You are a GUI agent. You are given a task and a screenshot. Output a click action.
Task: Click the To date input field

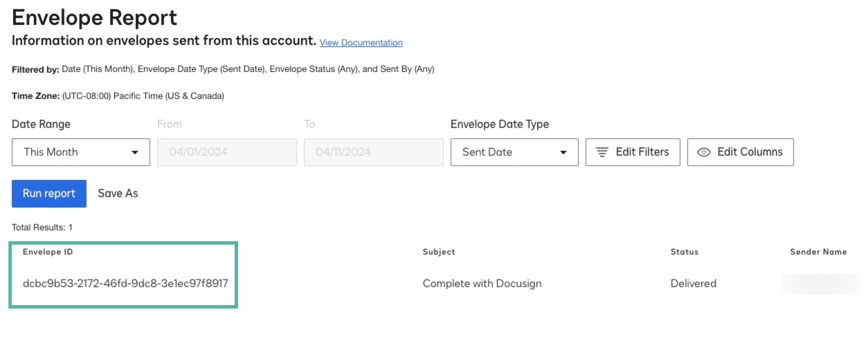pos(373,152)
